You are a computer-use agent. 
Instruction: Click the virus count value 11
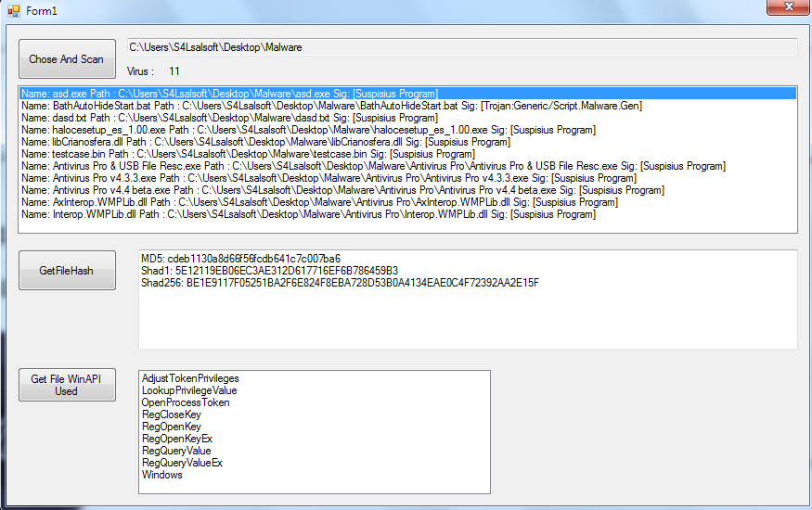pos(174,71)
